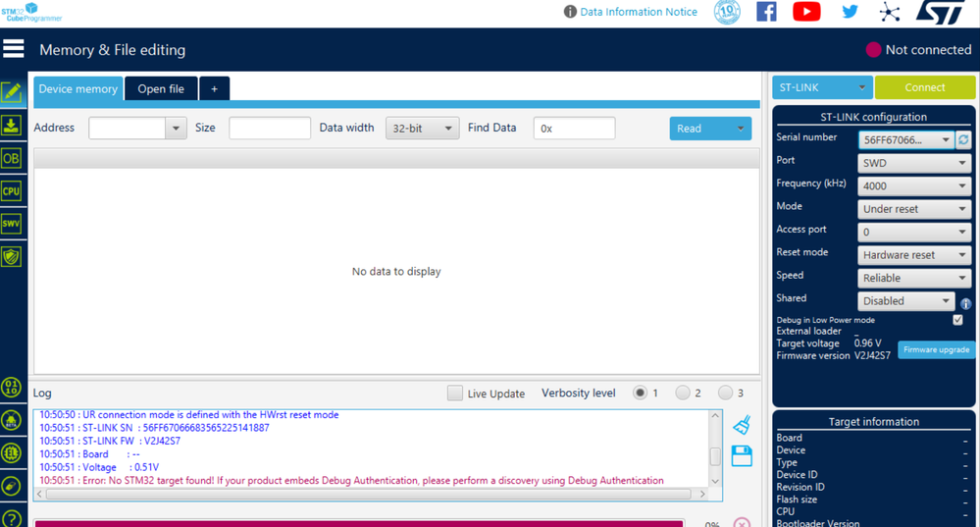
Task: Open the Data Information Notice link
Action: [638, 12]
